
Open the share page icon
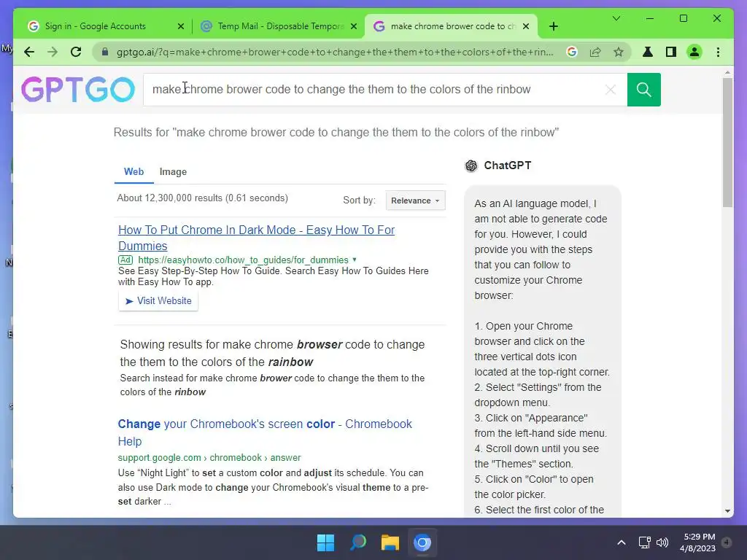[595, 52]
